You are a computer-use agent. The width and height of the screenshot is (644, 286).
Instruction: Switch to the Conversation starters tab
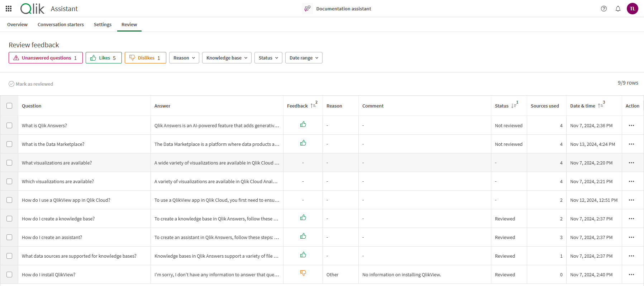[x=61, y=24]
